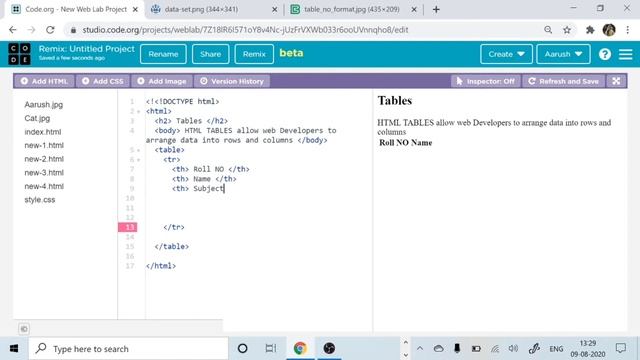The height and width of the screenshot is (360, 640).
Task: Click the OneDrive cloud tray icon
Action: coord(438,349)
